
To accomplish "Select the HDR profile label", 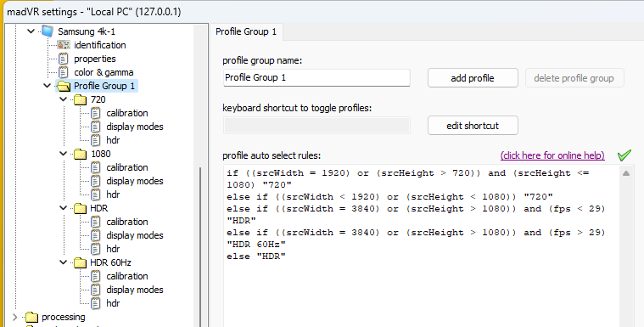I will click(99, 208).
